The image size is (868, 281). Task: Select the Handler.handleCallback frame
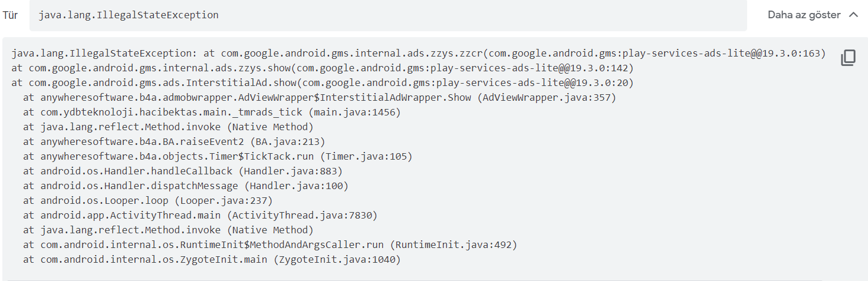point(183,171)
